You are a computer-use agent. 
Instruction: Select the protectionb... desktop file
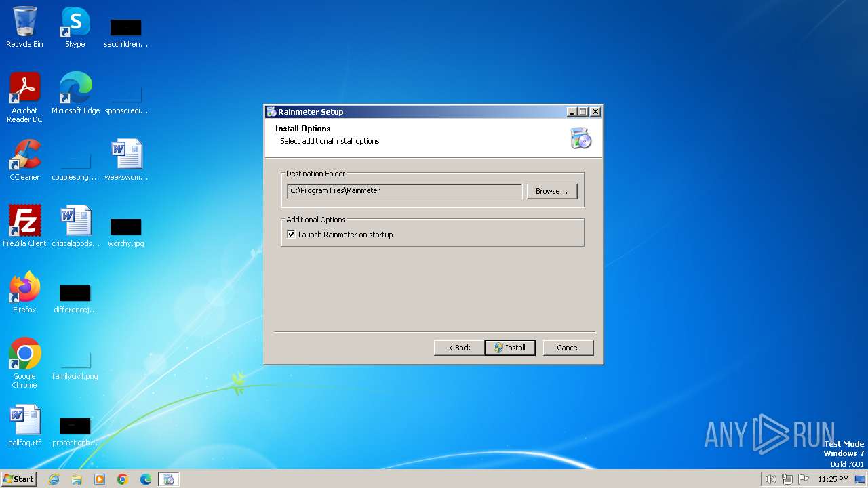(75, 431)
